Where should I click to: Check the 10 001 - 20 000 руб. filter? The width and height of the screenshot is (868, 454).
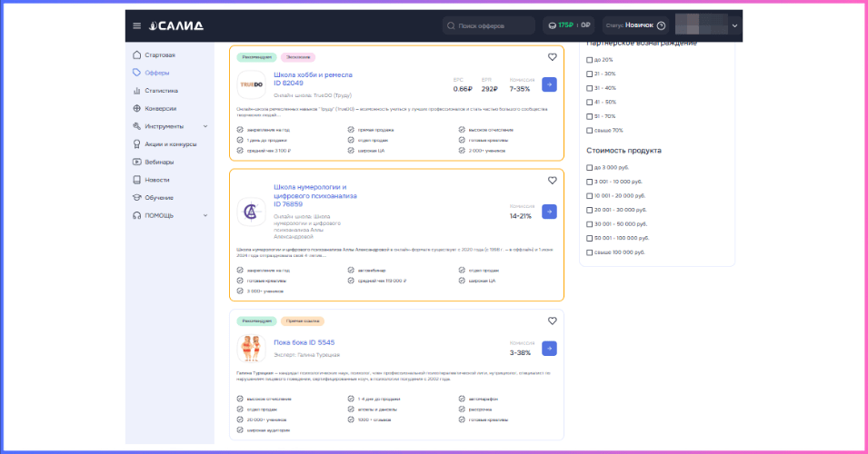pyautogui.click(x=589, y=196)
